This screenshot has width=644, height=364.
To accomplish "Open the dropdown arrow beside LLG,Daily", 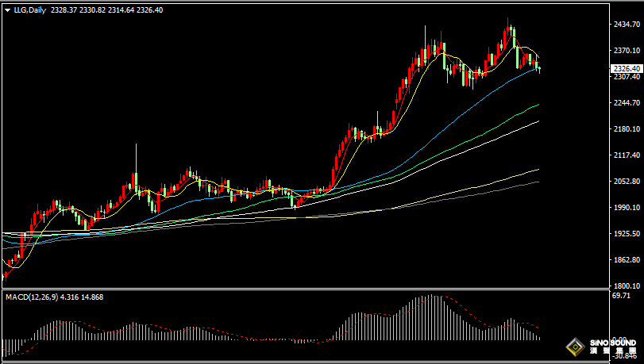I will click(x=7, y=9).
